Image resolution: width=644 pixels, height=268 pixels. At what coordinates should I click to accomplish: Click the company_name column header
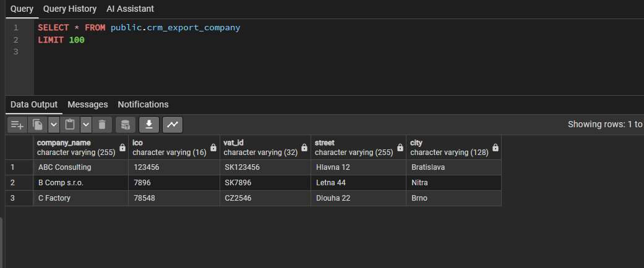[80, 148]
